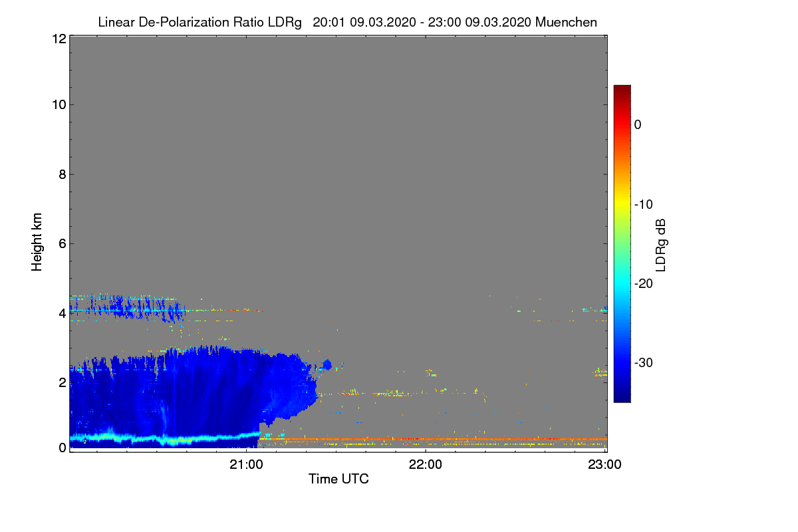Viewport: 798px width, 532px height.
Task: Click the '22:00' time tick label
Action: pos(426,464)
